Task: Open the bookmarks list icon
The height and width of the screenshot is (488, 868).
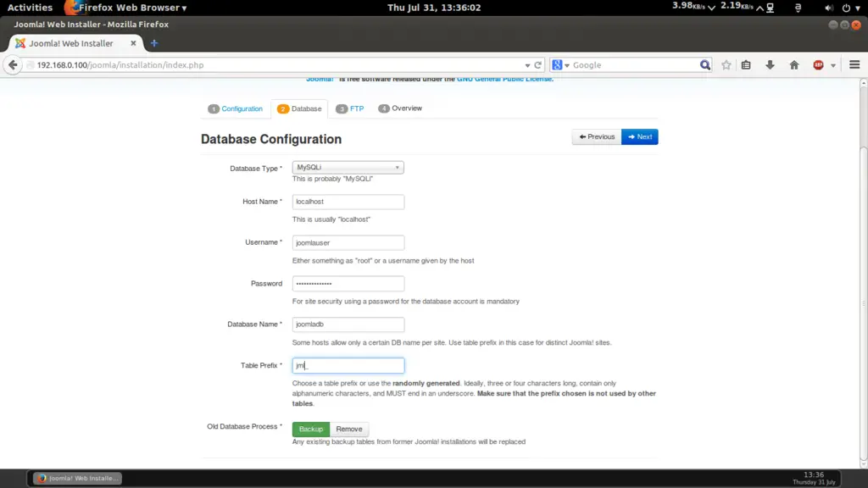Action: point(746,64)
